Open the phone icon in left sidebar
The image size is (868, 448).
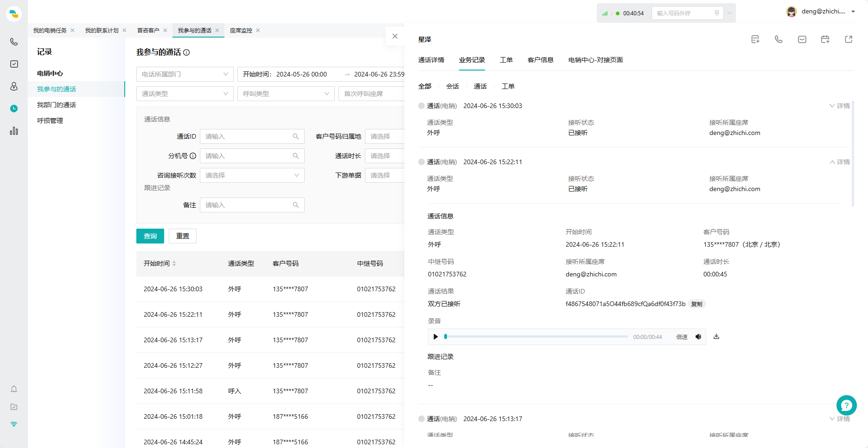(14, 42)
